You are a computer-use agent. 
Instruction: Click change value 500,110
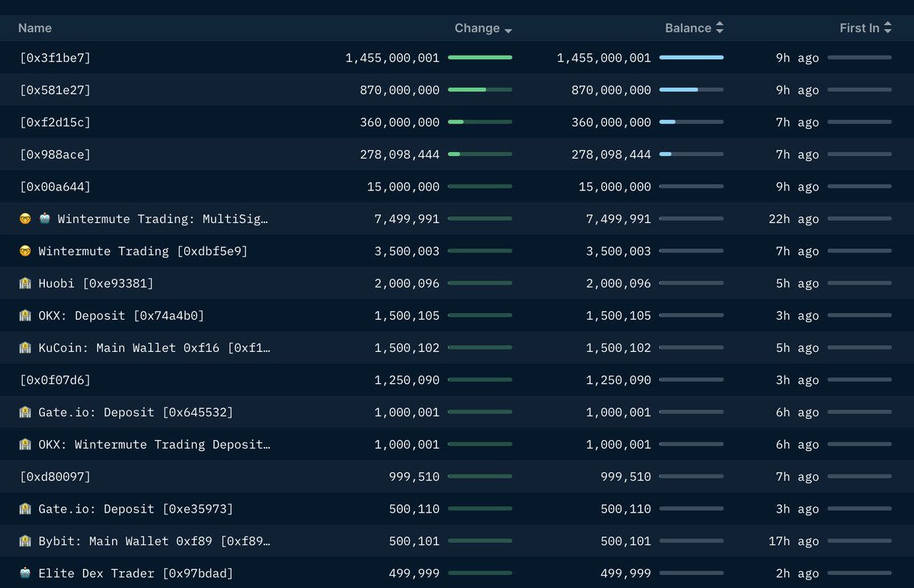tap(414, 509)
